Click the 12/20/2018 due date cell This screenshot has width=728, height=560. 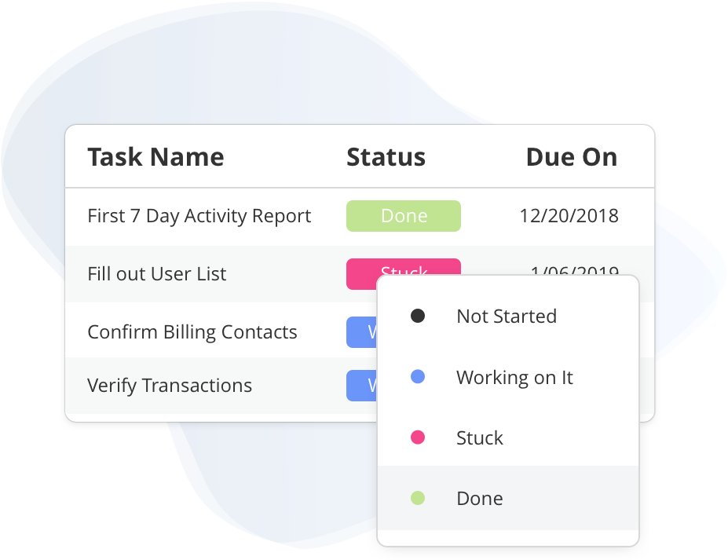(569, 216)
